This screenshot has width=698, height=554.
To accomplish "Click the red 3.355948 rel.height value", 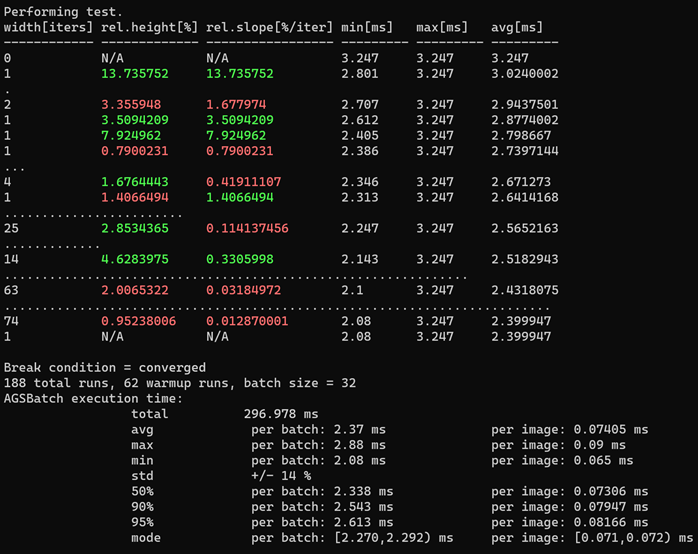I will tap(135, 104).
